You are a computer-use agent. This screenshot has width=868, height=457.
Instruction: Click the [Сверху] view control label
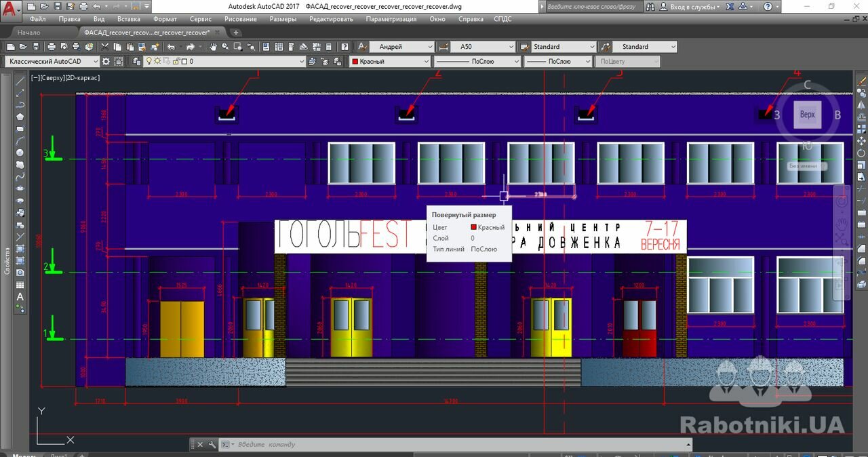pyautogui.click(x=52, y=78)
